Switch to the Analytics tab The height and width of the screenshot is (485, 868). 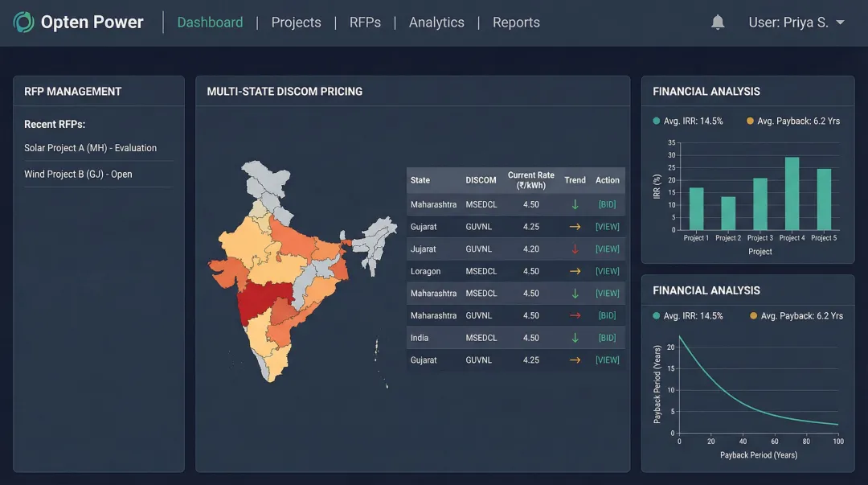(x=436, y=22)
